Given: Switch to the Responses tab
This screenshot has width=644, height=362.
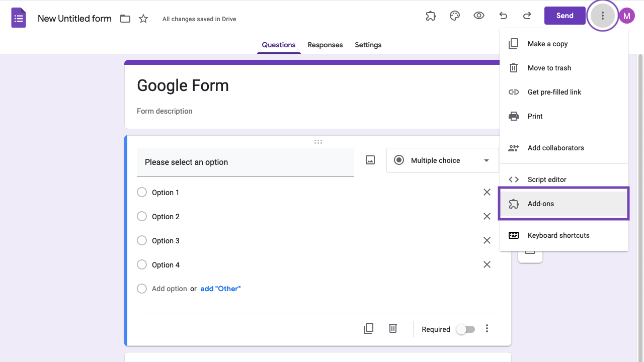Looking at the screenshot, I should [325, 45].
